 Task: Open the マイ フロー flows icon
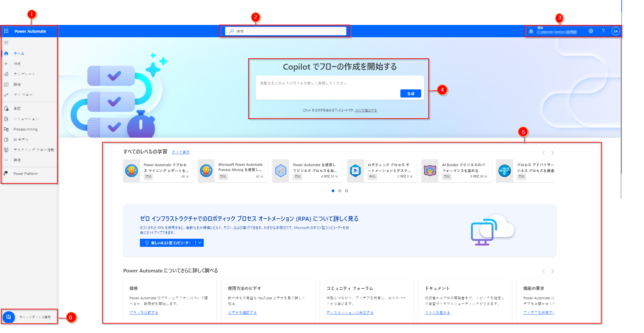pyautogui.click(x=6, y=95)
